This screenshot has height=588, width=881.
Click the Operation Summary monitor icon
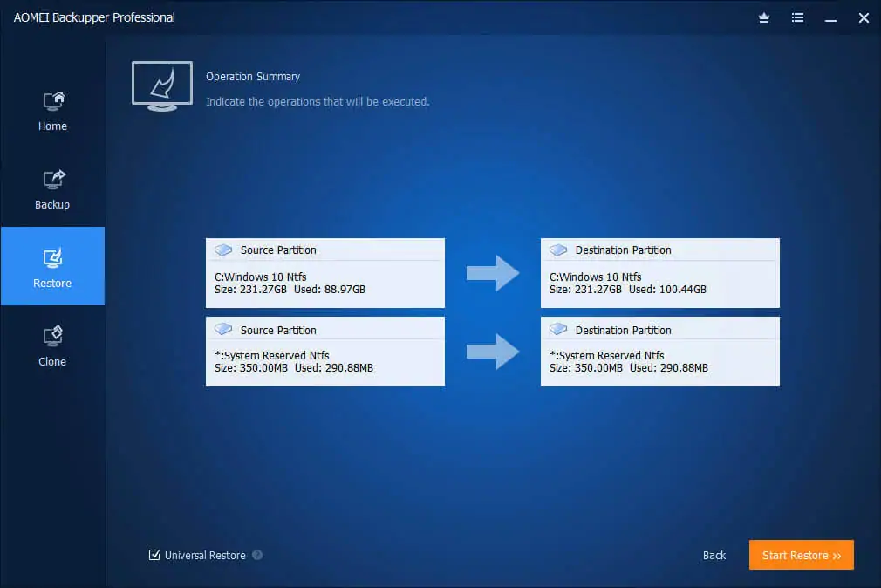click(x=162, y=86)
